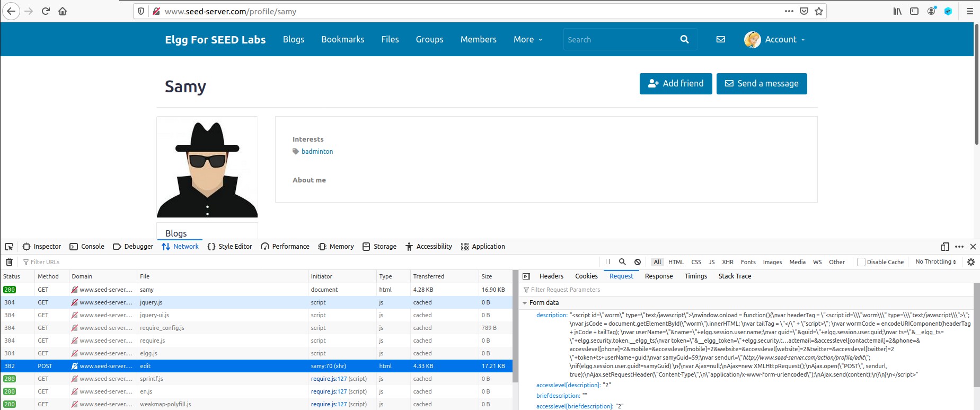Image resolution: width=980 pixels, height=410 pixels.
Task: Open the browser hamburger menu
Action: [970, 11]
